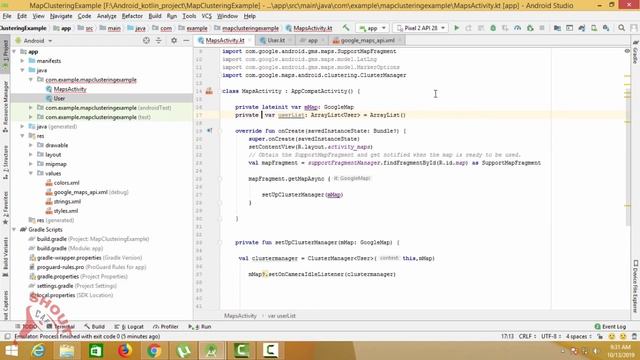Open the Build menu
Image resolution: width=640 pixels, height=360 pixels.
click(x=155, y=16)
